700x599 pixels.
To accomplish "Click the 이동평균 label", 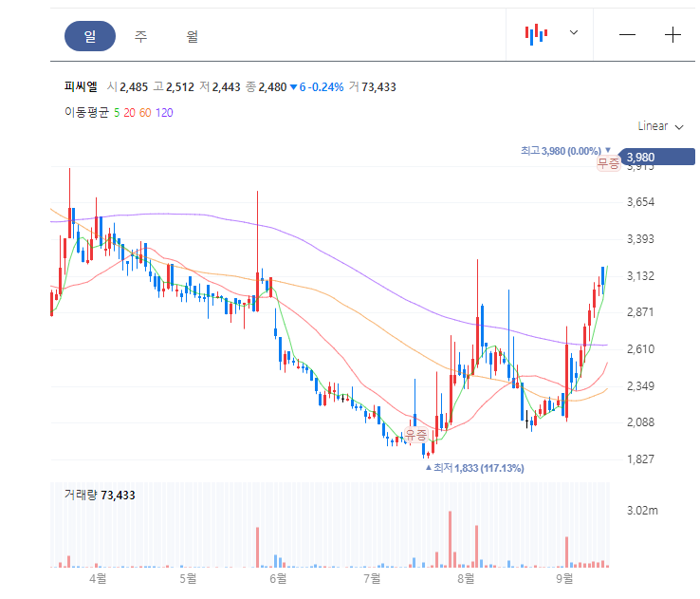I will coord(86,112).
